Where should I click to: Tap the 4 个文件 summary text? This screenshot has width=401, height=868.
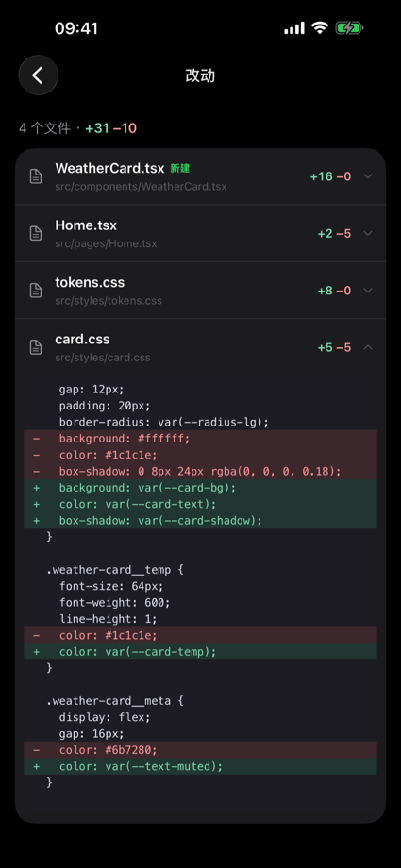(x=45, y=128)
